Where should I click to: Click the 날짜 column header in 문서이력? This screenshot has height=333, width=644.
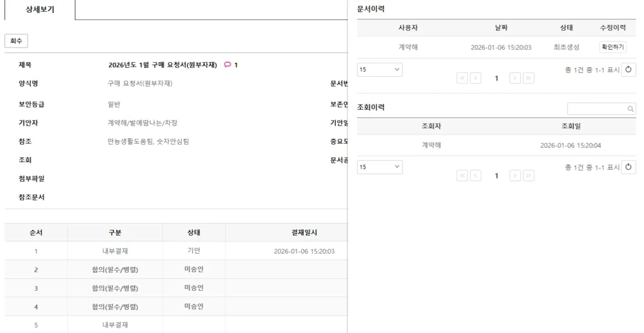pyautogui.click(x=501, y=28)
